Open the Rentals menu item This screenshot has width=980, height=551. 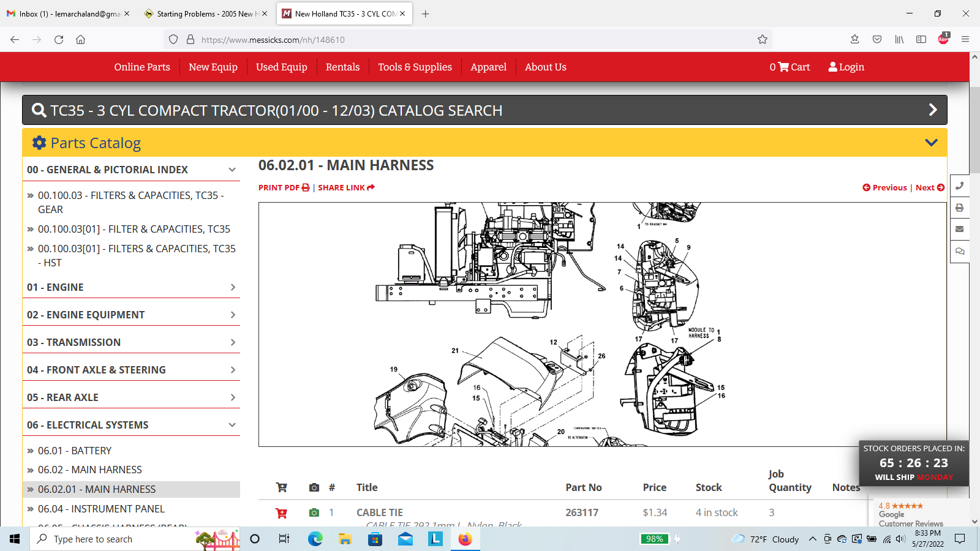coord(342,67)
